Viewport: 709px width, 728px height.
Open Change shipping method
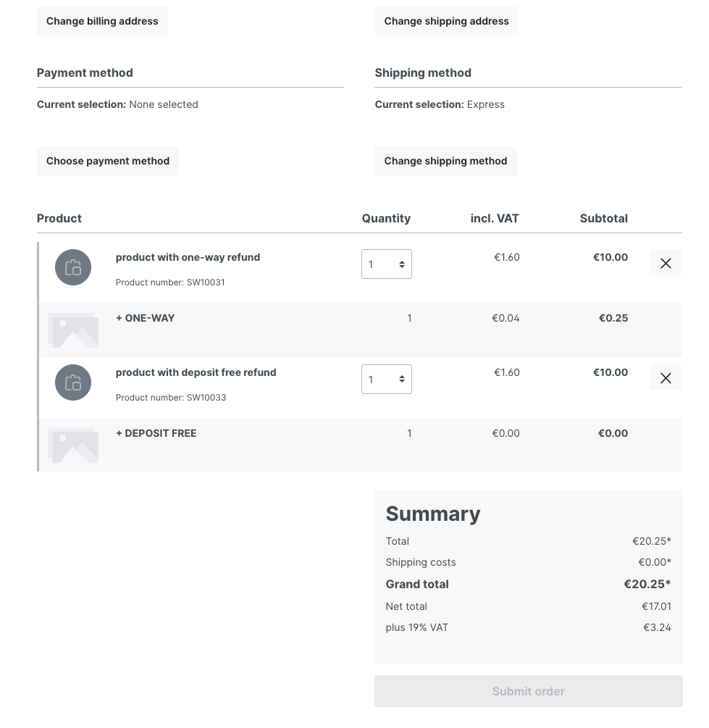point(445,161)
